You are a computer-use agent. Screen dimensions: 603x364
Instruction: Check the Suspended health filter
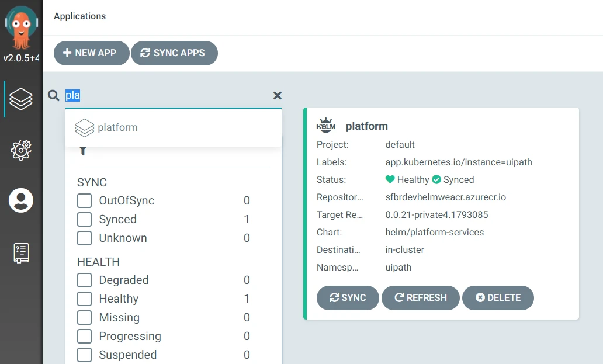coord(84,355)
